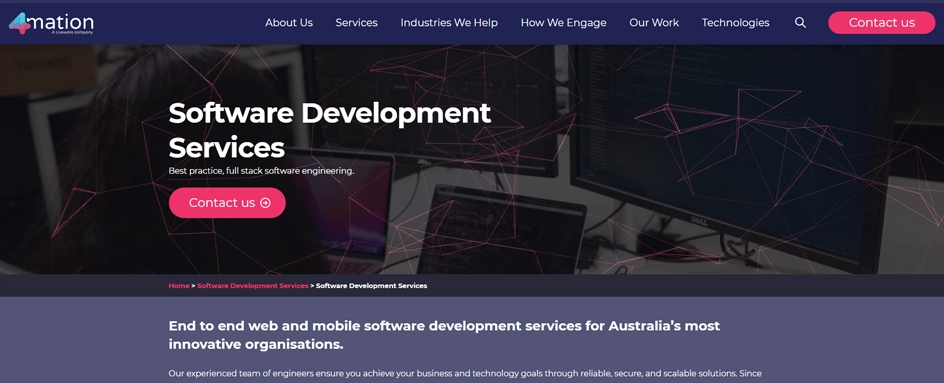Click the Software Development Services heading

330,130
